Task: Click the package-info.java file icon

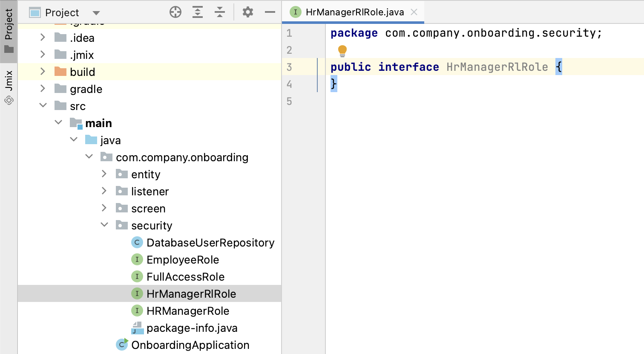Action: [137, 328]
